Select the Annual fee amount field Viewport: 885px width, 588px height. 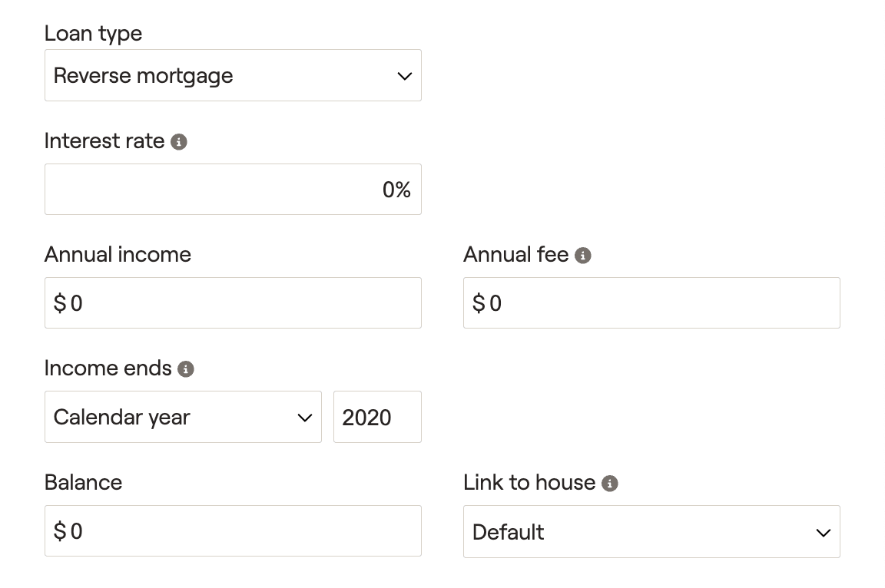click(652, 302)
